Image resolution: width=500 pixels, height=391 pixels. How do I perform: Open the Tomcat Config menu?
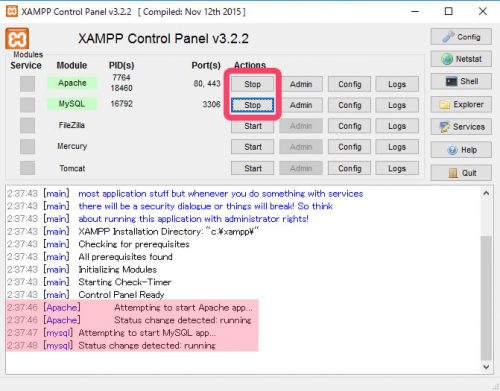tap(349, 168)
